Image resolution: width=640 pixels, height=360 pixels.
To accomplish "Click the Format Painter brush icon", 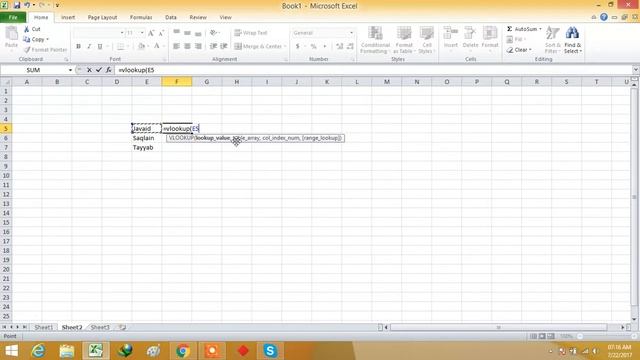I will pos(27,49).
